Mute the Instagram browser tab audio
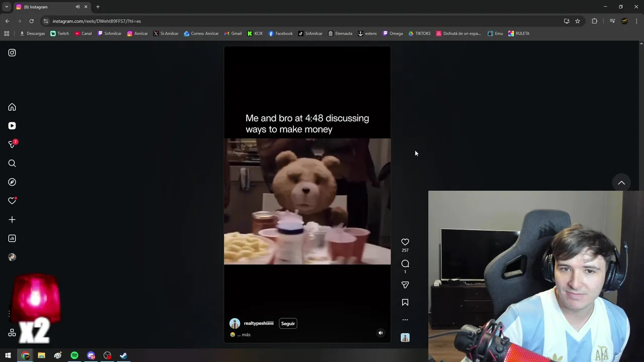Screen dimensions: 644x362 click(x=77, y=7)
